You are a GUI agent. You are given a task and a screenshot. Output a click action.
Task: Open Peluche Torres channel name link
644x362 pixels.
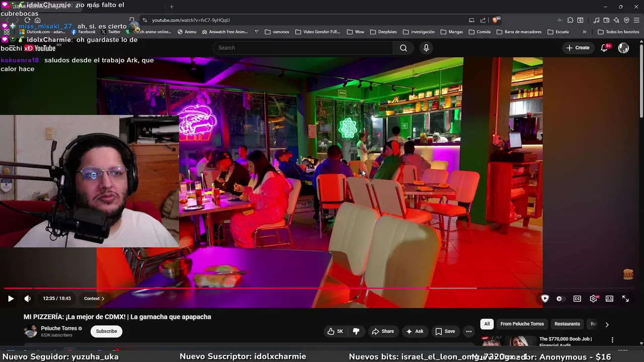click(x=59, y=328)
